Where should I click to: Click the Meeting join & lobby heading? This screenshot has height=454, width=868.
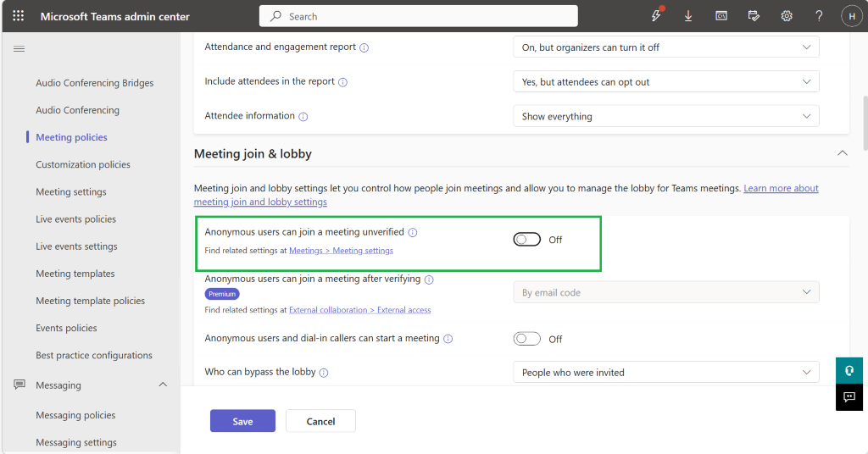(253, 153)
